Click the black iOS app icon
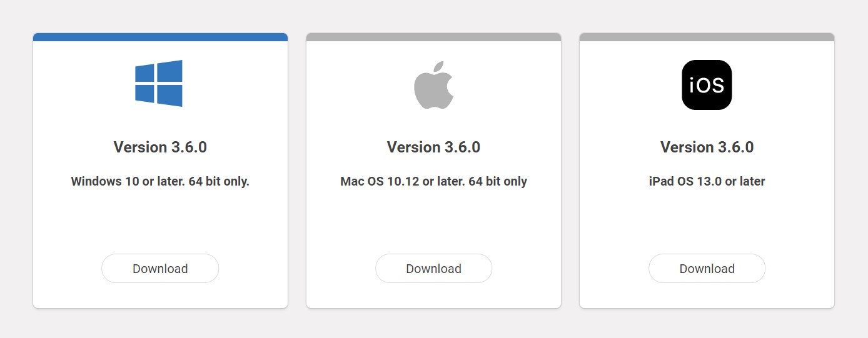The width and height of the screenshot is (868, 338). click(x=707, y=85)
